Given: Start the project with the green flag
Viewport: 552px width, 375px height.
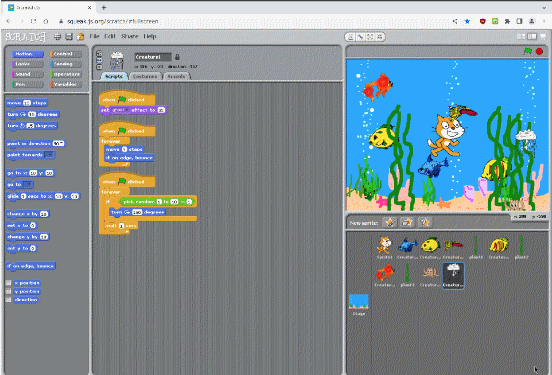Looking at the screenshot, I should (x=527, y=51).
